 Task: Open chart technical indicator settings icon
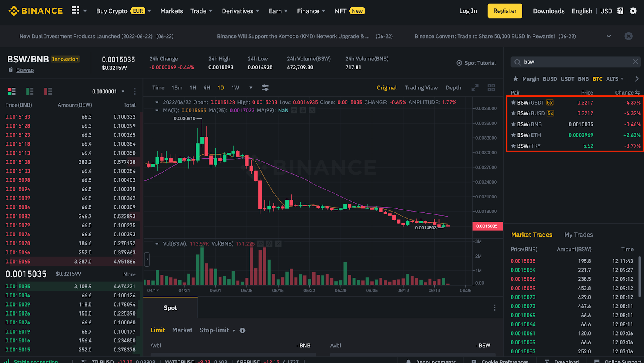point(265,87)
